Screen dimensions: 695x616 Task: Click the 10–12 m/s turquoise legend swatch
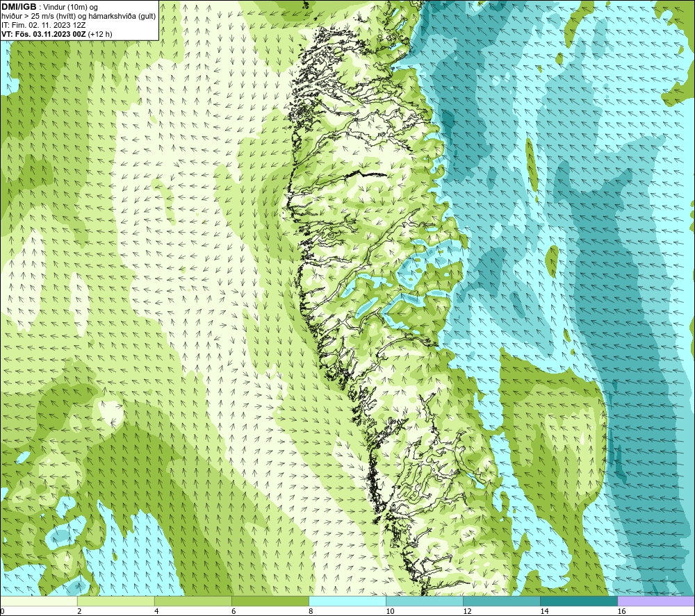(x=424, y=601)
